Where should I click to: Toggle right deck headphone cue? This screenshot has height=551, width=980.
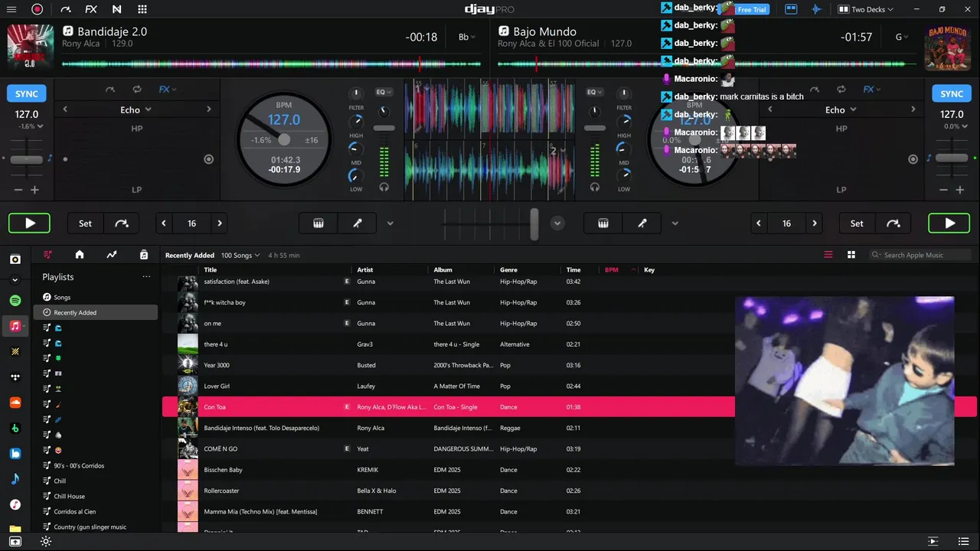(x=595, y=187)
